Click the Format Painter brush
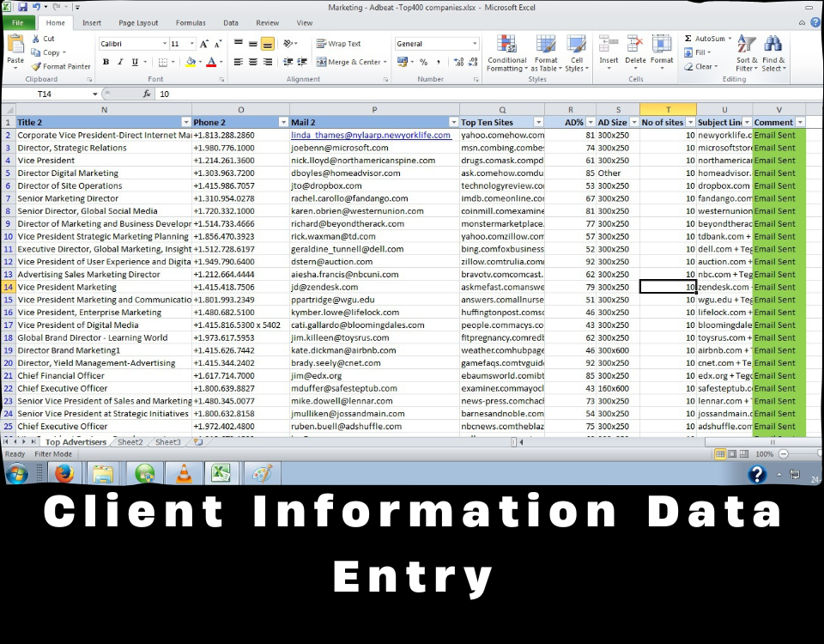 (36, 66)
